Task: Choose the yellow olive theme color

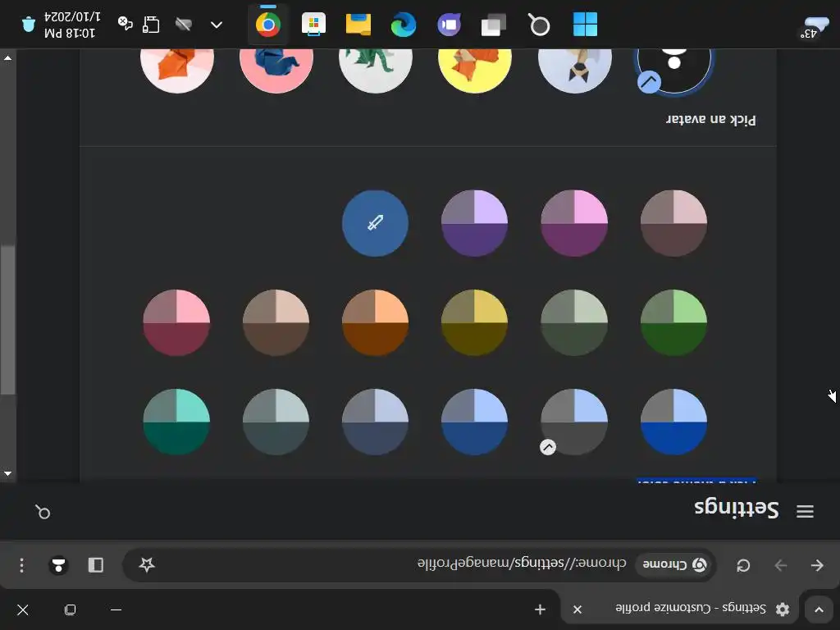Action: click(475, 322)
